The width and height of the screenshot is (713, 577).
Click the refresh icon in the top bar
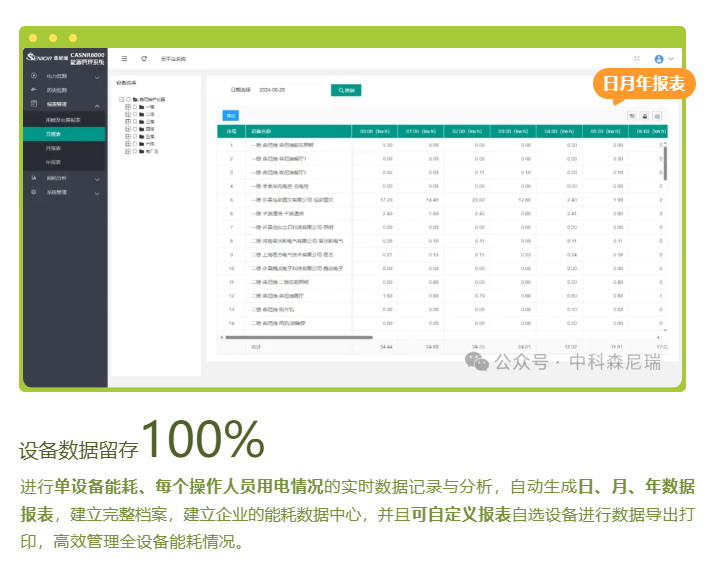[x=144, y=59]
